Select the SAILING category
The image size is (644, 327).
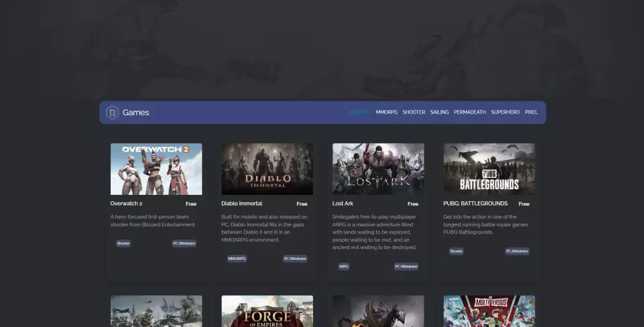[x=439, y=112]
